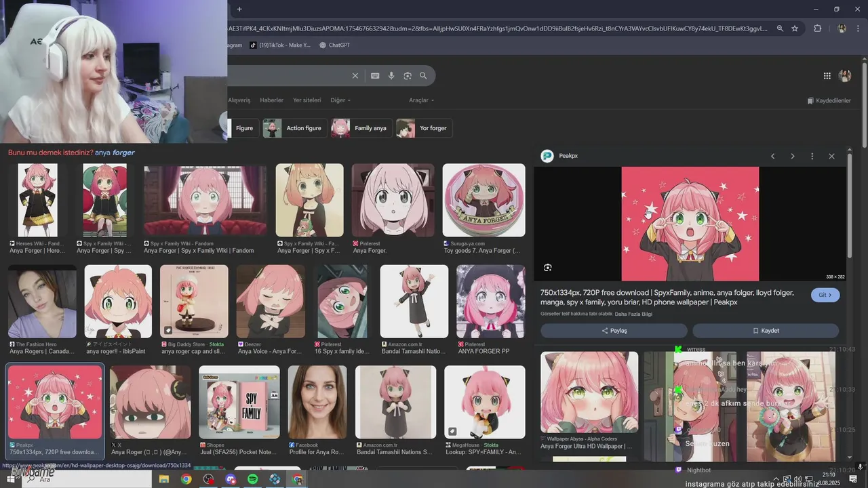Open the Suruga-ya Toy goods thumbnail

484,200
